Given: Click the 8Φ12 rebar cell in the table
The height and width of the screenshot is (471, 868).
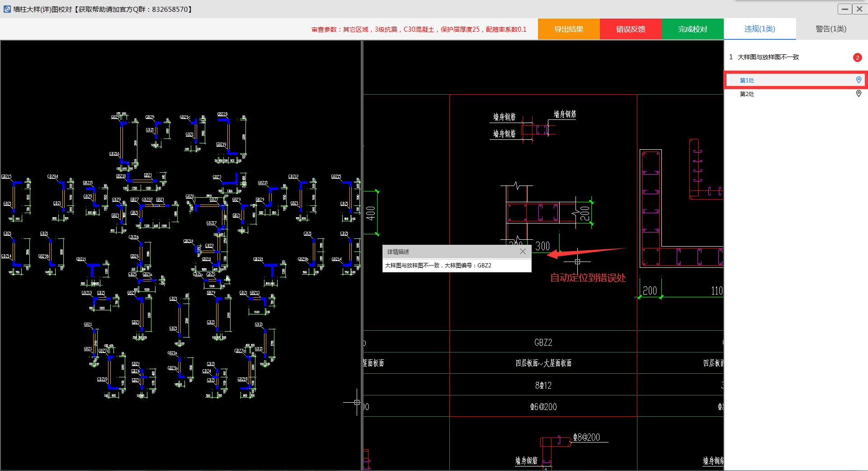Looking at the screenshot, I should click(x=543, y=385).
